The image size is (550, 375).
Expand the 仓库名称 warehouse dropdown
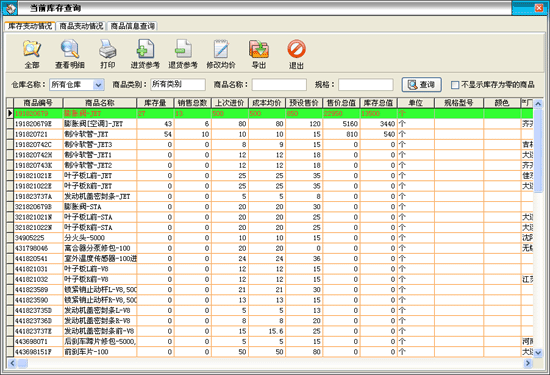(99, 85)
